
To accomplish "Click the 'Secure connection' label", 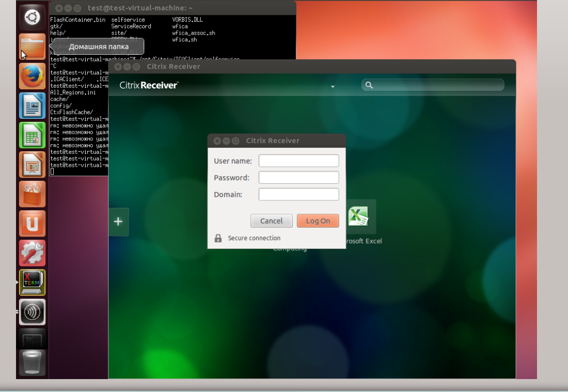I will coord(254,238).
